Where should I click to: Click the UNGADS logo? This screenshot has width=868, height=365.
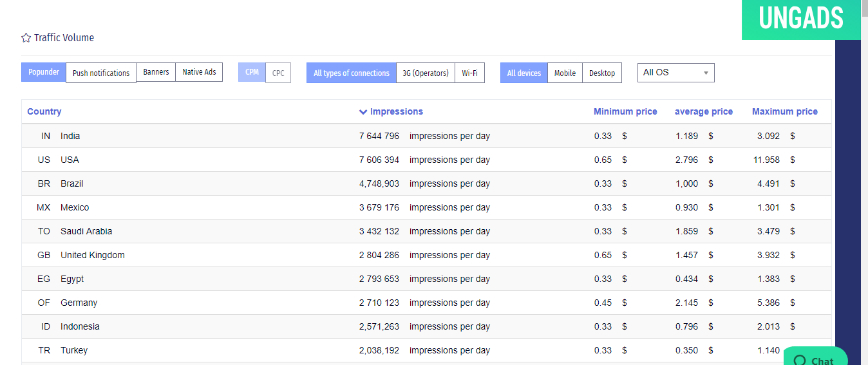(x=800, y=19)
